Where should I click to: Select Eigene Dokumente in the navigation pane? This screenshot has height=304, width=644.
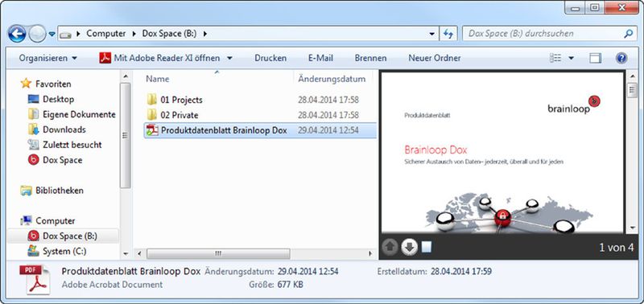[x=79, y=114]
